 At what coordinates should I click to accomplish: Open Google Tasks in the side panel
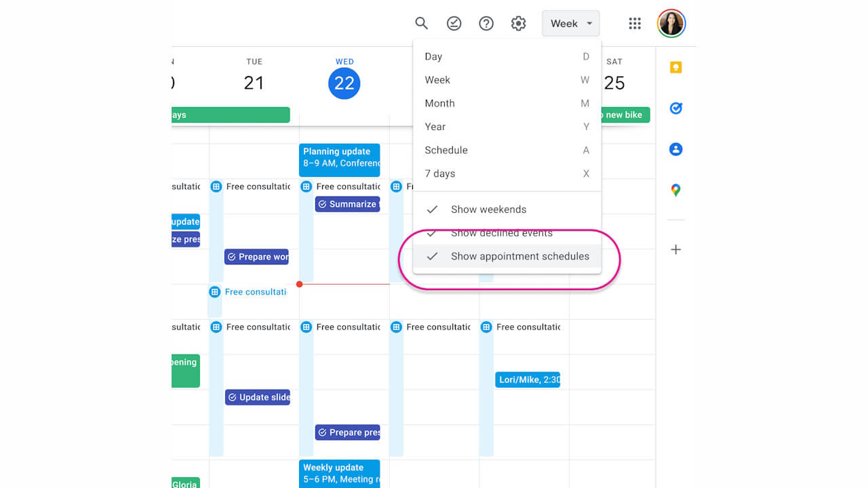tap(675, 108)
